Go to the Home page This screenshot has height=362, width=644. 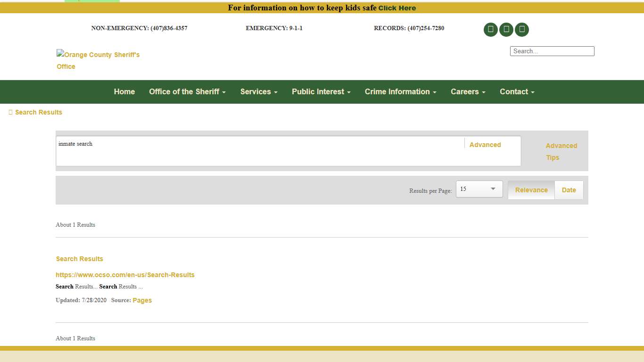(x=124, y=92)
